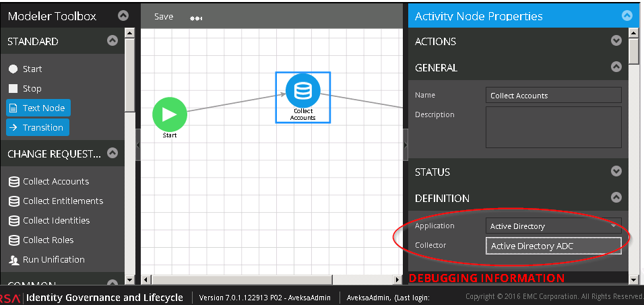The image size is (644, 305).
Task: Collapse the Activity Node Properties panel
Action: point(626,15)
